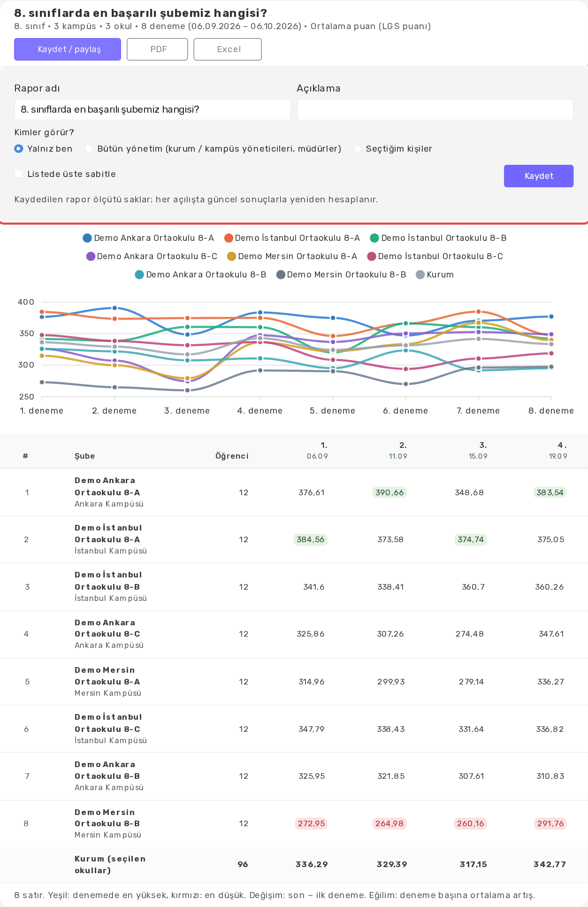Click the 1. deneme 06.09 column header
Screen dimensions: 588x907
point(318,451)
